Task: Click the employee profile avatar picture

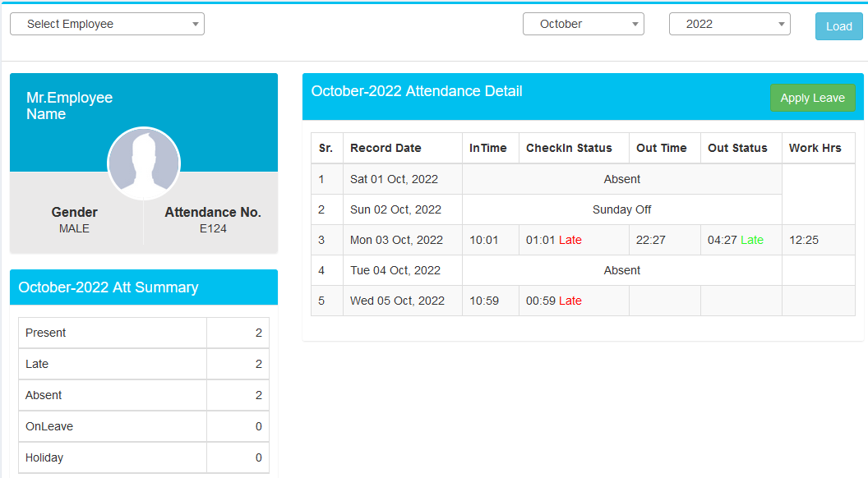Action: [x=144, y=163]
